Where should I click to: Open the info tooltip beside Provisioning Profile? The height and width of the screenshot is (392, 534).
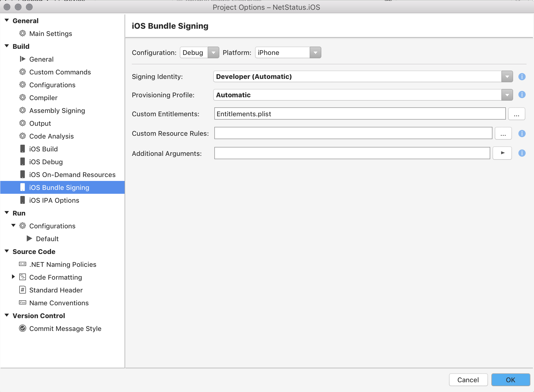coord(522,95)
